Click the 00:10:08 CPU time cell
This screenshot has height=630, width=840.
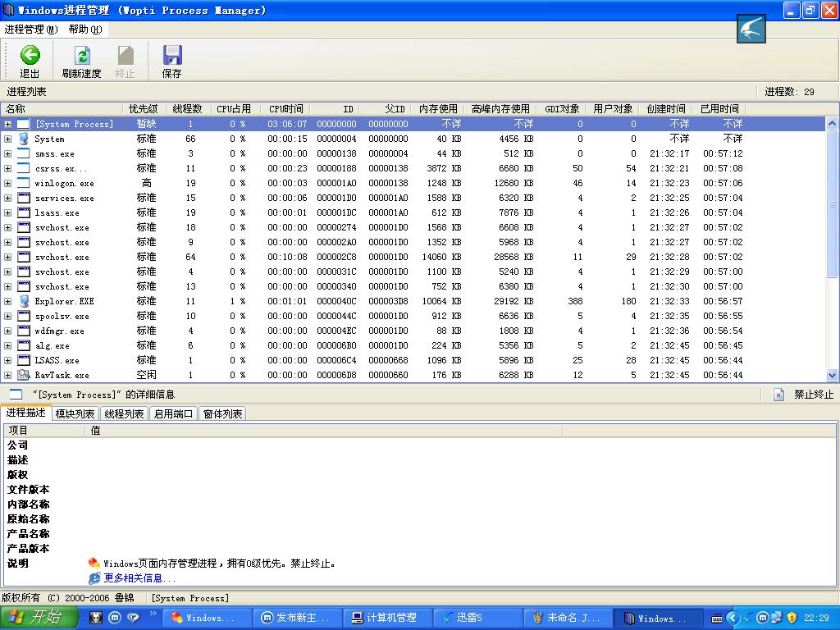coord(287,257)
